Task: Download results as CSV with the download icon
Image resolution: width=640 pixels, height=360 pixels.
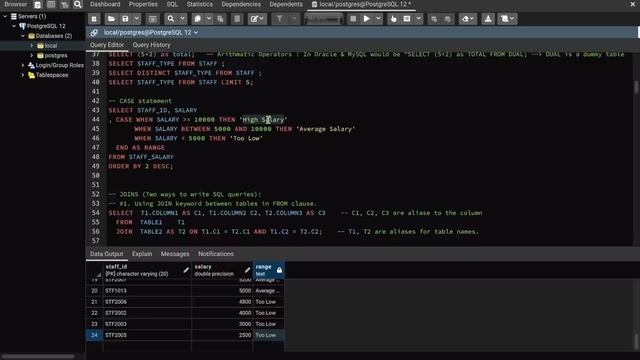Action: pos(488,19)
